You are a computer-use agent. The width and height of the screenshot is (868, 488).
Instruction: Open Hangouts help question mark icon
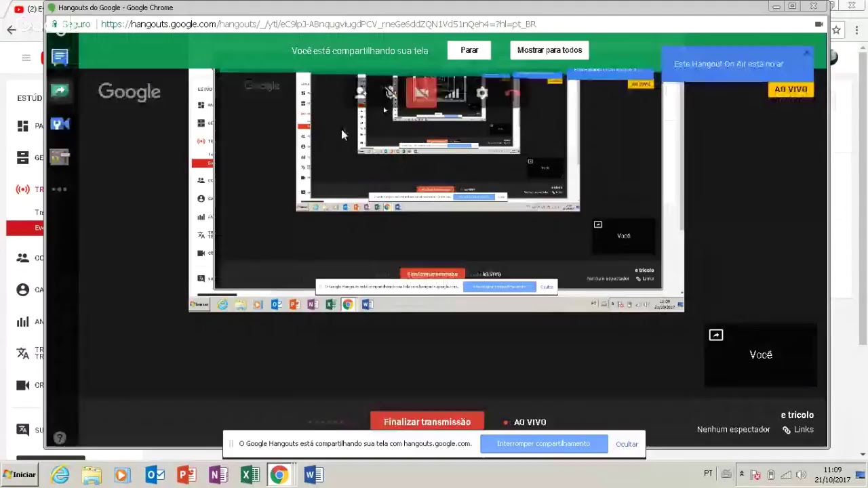(x=60, y=439)
